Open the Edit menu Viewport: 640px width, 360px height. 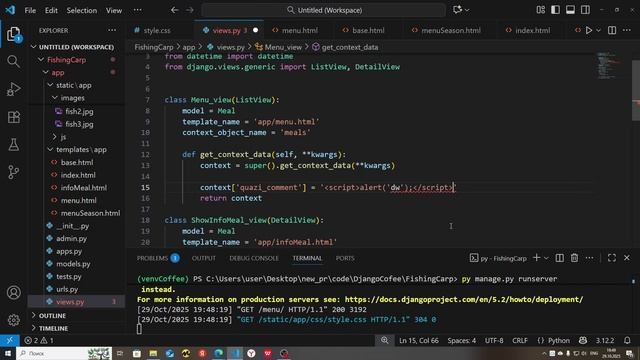(51, 10)
